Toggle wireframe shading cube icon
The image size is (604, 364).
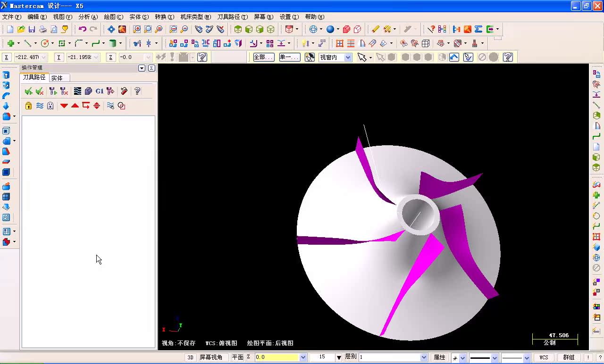coord(270,29)
